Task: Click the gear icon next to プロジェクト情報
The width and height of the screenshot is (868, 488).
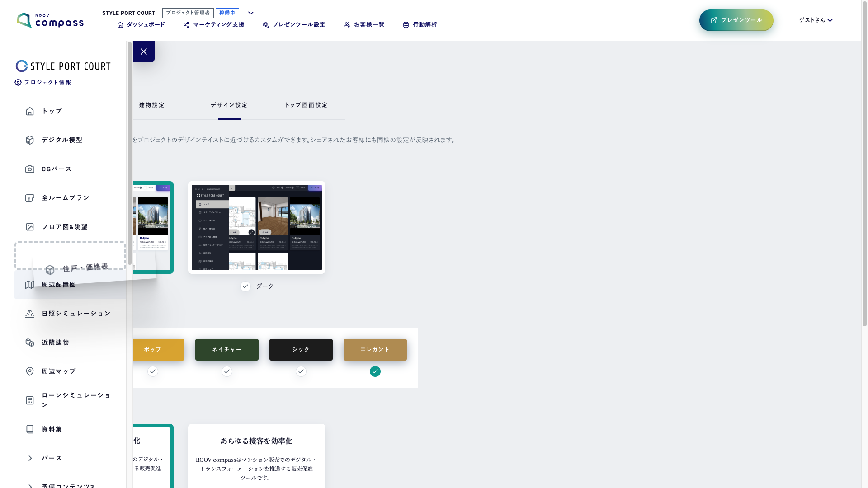Action: coord(18,82)
